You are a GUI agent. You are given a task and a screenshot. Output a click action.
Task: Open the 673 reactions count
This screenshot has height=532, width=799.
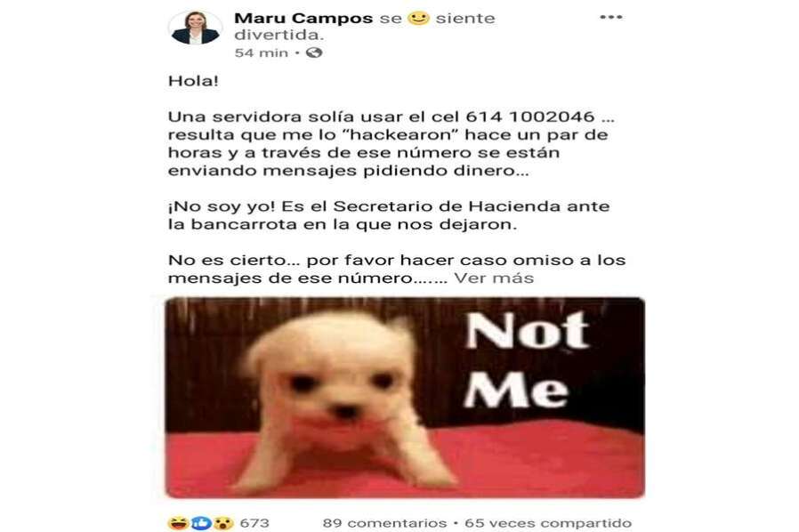tap(254, 523)
